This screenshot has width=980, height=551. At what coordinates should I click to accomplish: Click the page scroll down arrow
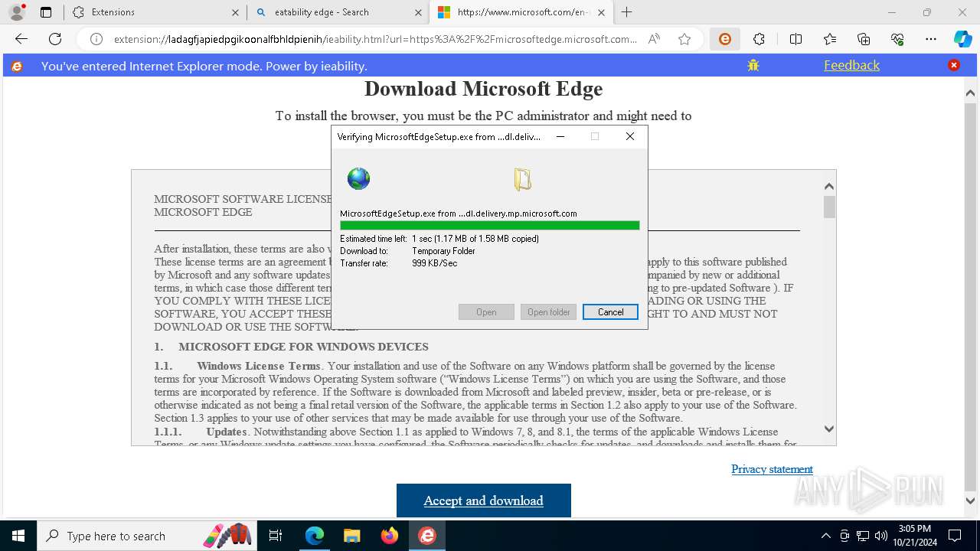(971, 501)
